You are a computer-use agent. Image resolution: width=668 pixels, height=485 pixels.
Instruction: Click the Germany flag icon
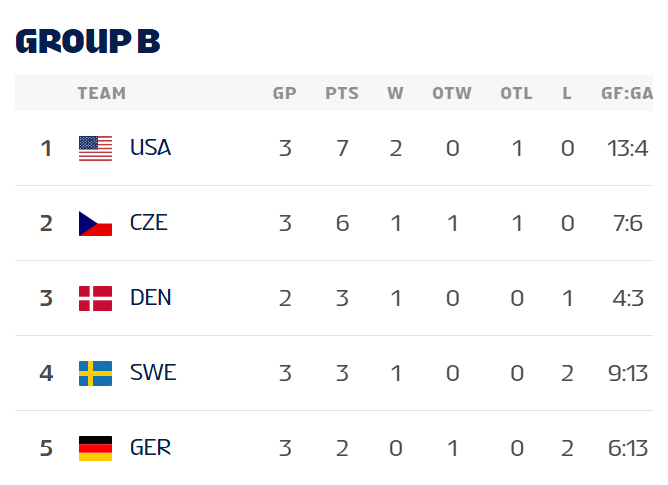(x=95, y=448)
